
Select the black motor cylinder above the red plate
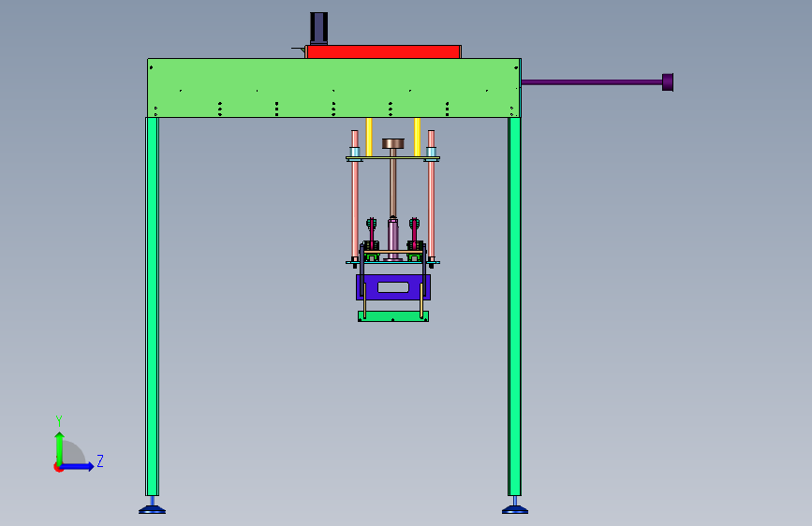[319, 28]
